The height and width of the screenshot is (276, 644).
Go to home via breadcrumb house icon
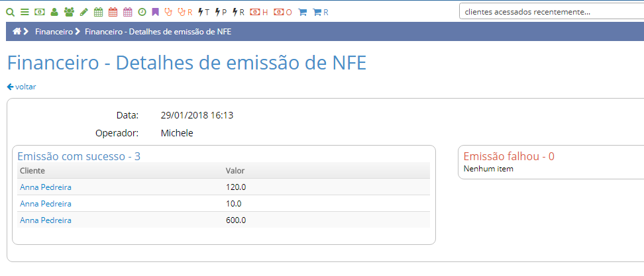coord(17,31)
